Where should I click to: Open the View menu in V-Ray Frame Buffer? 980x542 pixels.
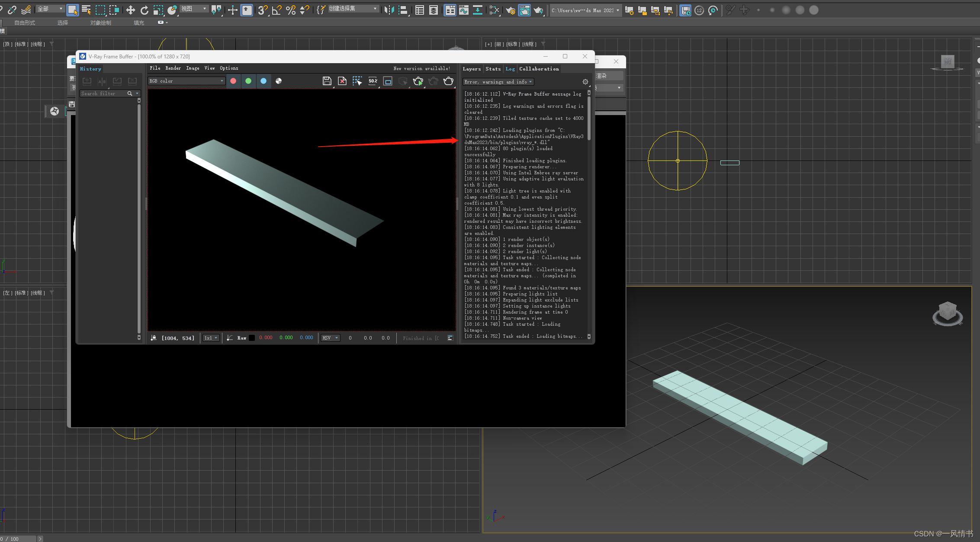(x=209, y=68)
